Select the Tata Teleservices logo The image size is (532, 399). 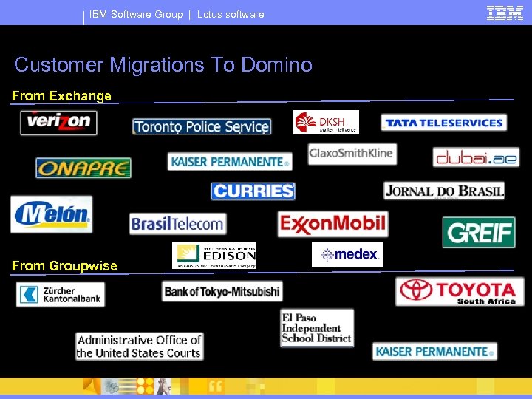point(444,123)
